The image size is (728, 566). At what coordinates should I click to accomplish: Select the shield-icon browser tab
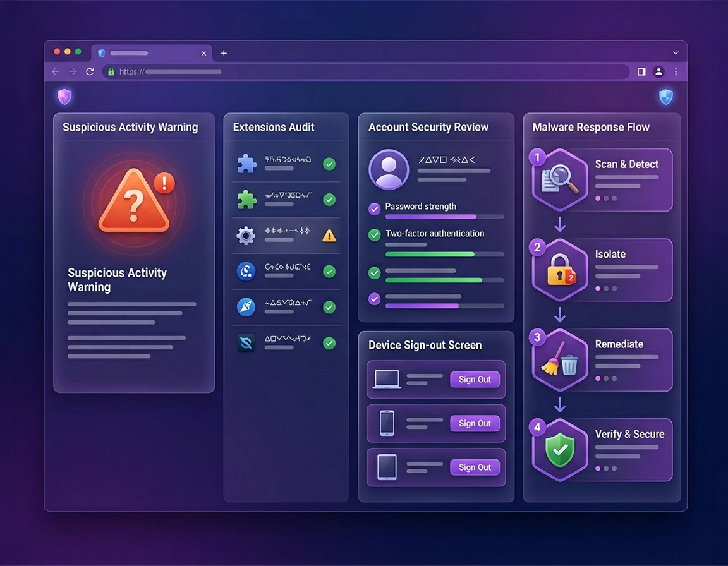click(x=152, y=53)
